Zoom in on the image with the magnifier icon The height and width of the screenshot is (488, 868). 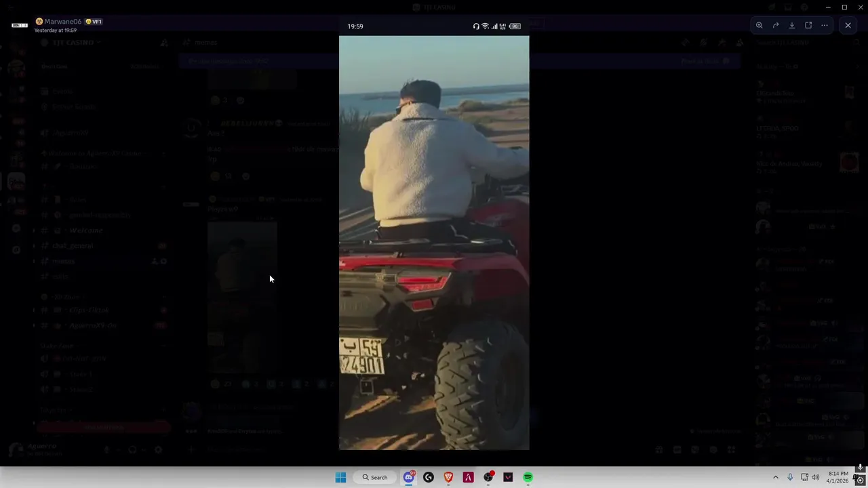[x=759, y=26]
